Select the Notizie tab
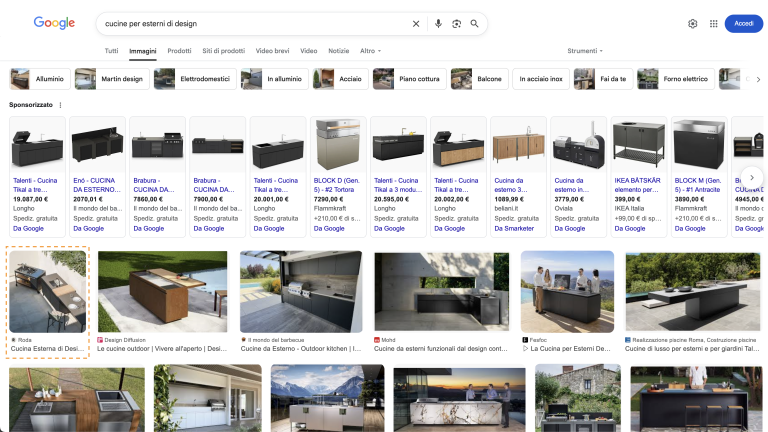768x432 pixels. 339,50
